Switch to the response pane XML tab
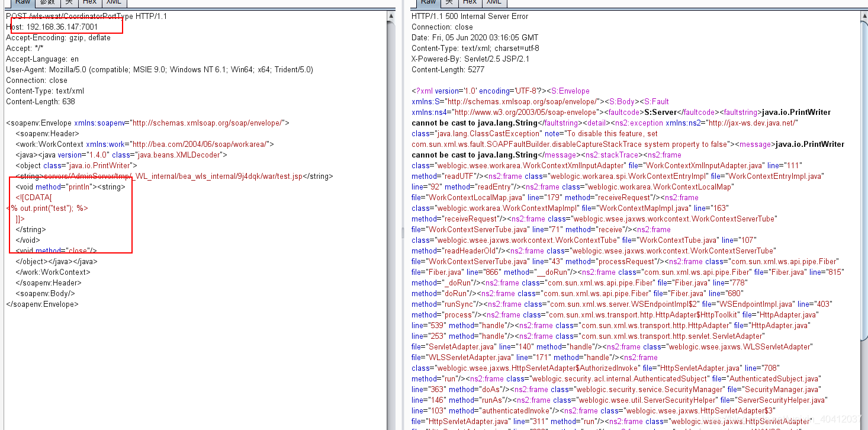Image resolution: width=868 pixels, height=430 pixels. [x=494, y=2]
